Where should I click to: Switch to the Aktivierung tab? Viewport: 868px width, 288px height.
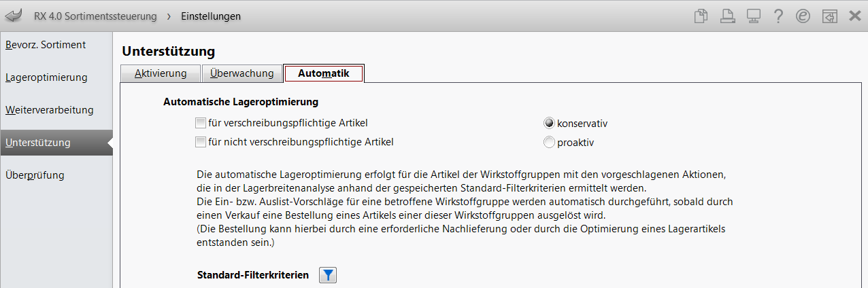click(x=161, y=73)
